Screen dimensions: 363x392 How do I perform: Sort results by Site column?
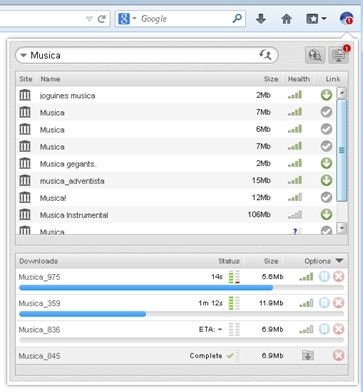coord(26,79)
